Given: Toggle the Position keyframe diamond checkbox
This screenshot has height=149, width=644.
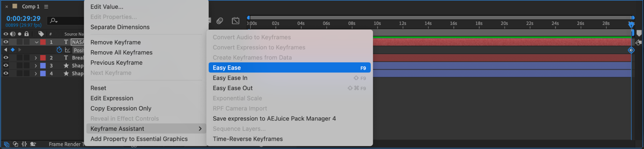Looking at the screenshot, I should (13, 50).
